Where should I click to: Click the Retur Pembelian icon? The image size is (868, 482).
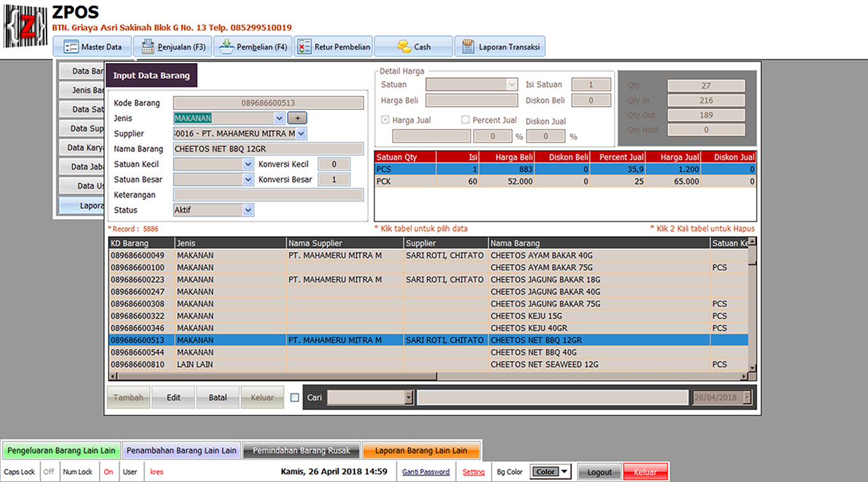305,47
